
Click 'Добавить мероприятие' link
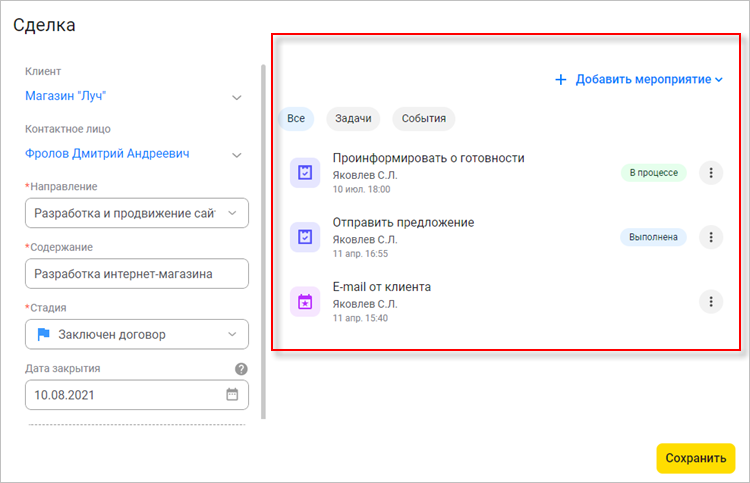(643, 79)
